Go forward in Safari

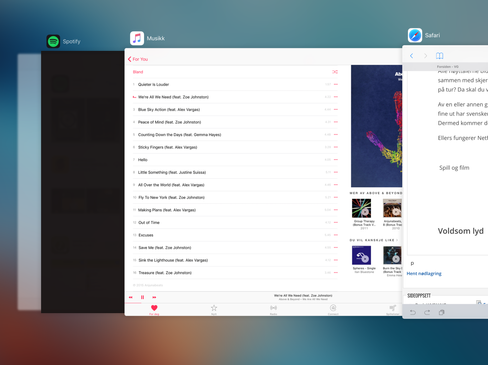click(425, 56)
